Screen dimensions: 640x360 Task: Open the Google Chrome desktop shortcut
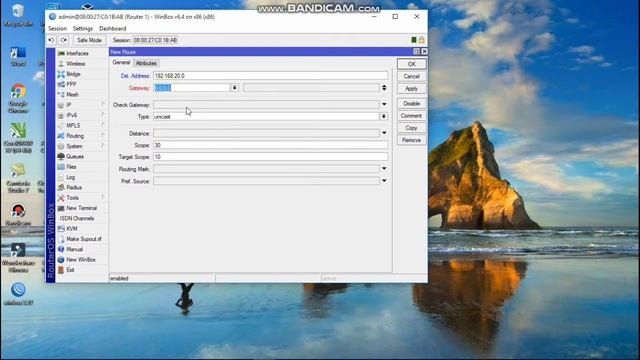[18, 98]
